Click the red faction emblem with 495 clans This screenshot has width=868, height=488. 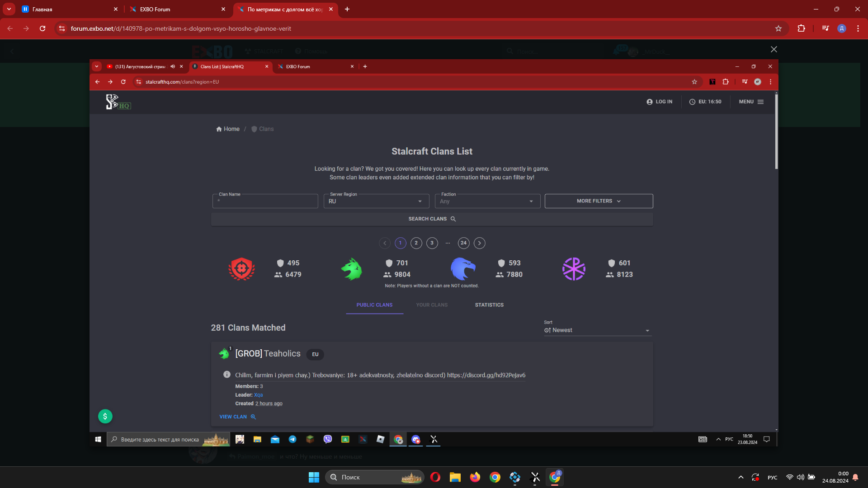[x=241, y=269]
